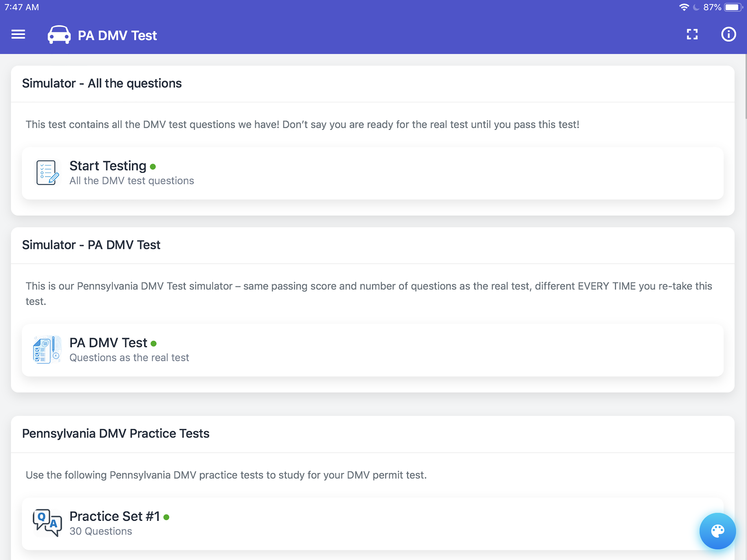Click the car logo in the header

click(x=59, y=34)
